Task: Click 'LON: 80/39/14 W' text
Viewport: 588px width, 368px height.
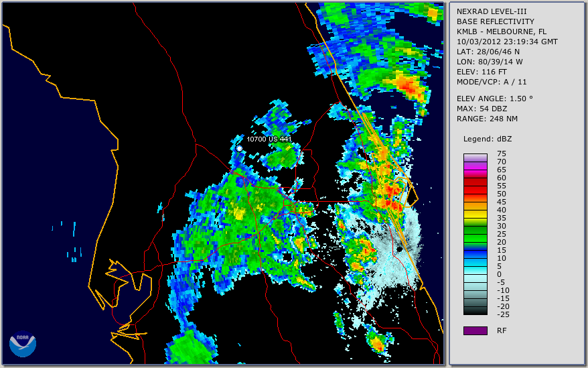Action: tap(490, 62)
